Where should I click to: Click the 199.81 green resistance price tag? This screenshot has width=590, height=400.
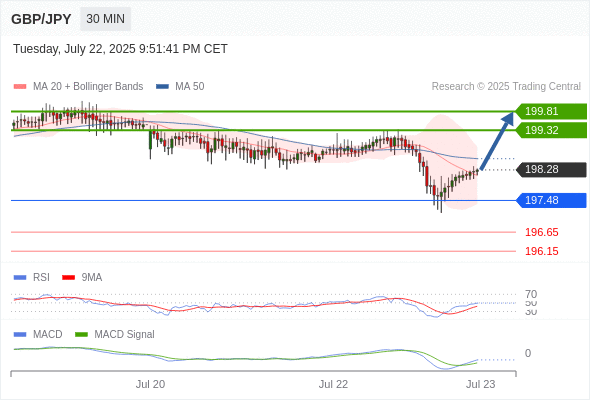pos(550,111)
